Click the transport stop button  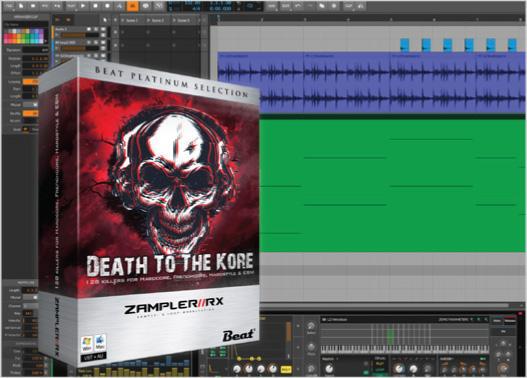pos(95,6)
